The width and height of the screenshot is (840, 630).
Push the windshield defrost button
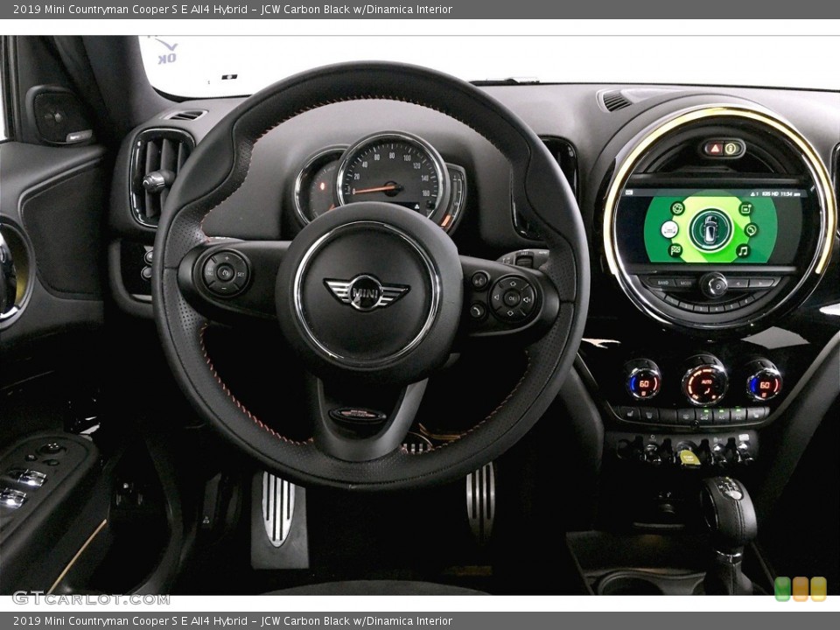tap(650, 415)
